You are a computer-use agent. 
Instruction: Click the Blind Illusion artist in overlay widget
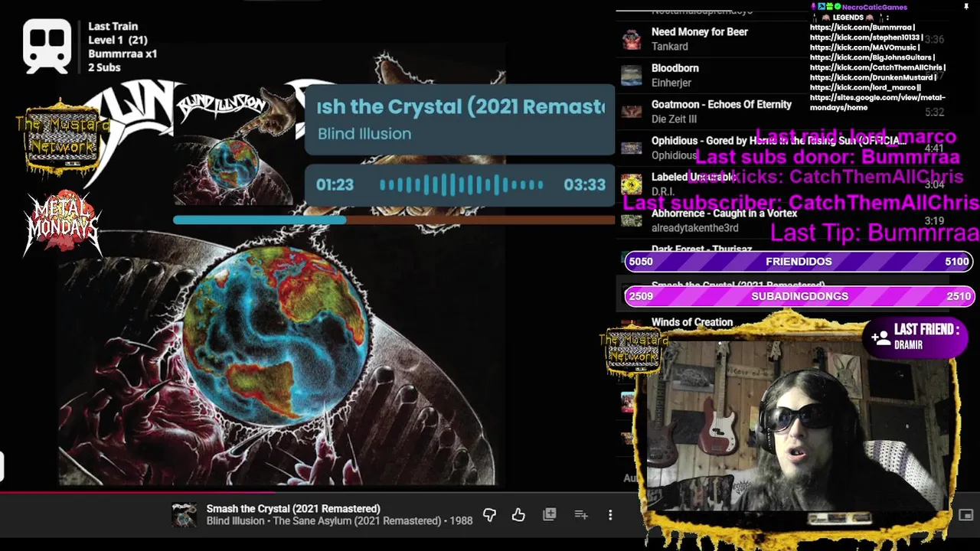coord(364,134)
